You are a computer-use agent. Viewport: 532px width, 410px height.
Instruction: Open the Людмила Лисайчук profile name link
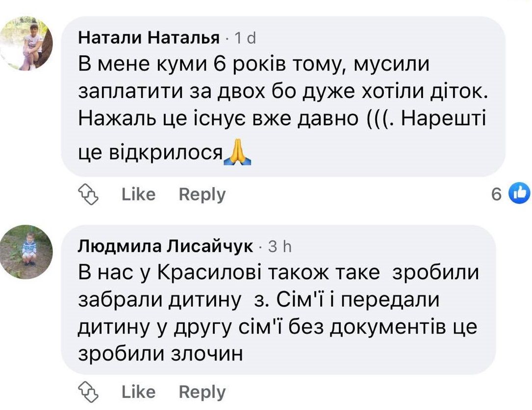coord(165,247)
